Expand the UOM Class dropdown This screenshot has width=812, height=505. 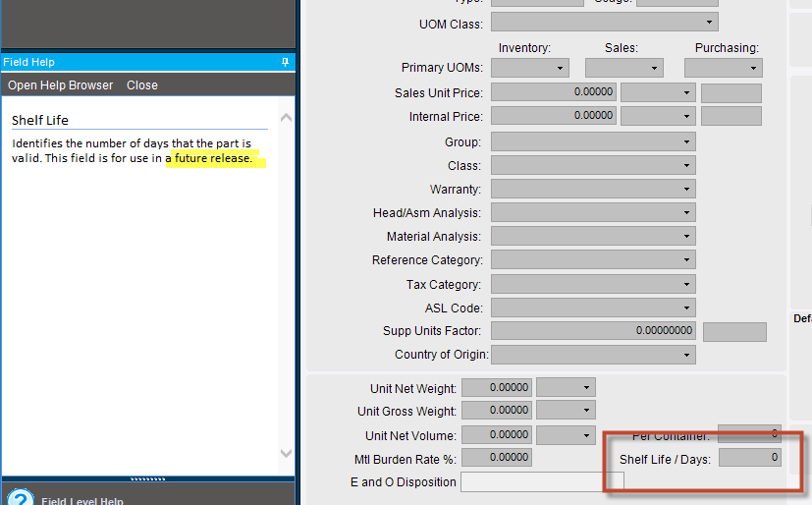tap(709, 23)
